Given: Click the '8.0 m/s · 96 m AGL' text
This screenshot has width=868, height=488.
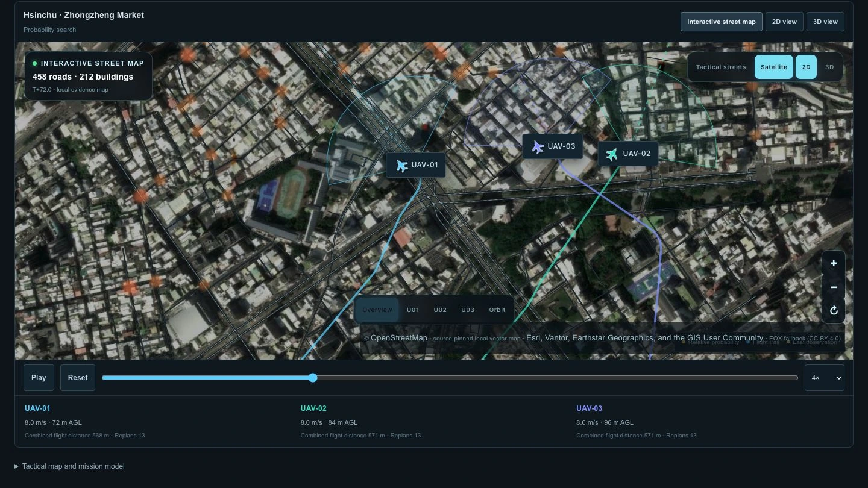Looking at the screenshot, I should point(605,422).
